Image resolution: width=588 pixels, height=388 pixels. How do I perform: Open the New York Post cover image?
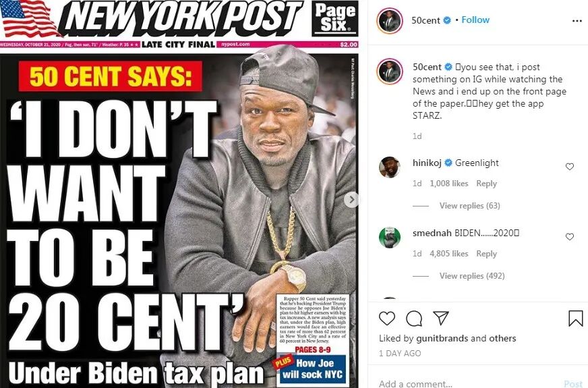(179, 194)
